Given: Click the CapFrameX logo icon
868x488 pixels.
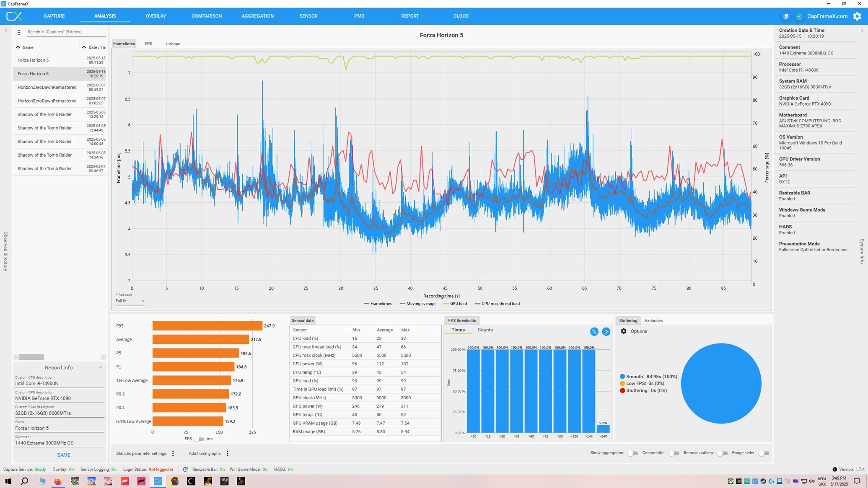Looking at the screenshot, I should [14, 16].
